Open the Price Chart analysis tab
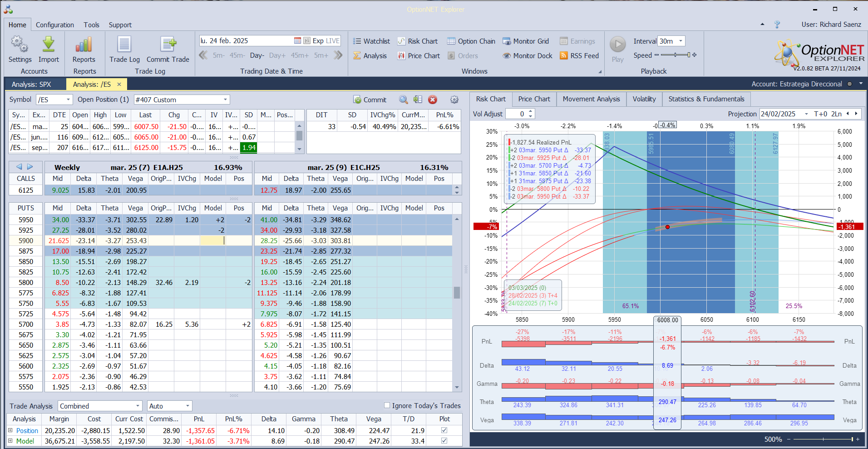This screenshot has height=449, width=868. pos(534,99)
